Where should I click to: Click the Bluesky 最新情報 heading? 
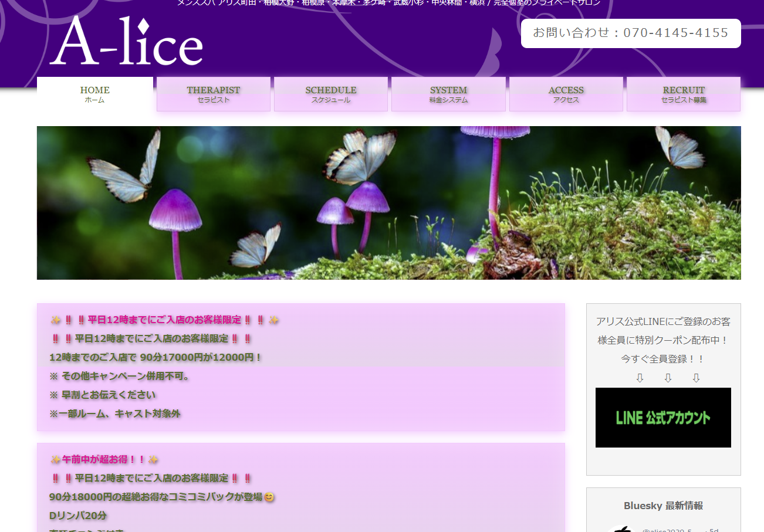pyautogui.click(x=663, y=506)
